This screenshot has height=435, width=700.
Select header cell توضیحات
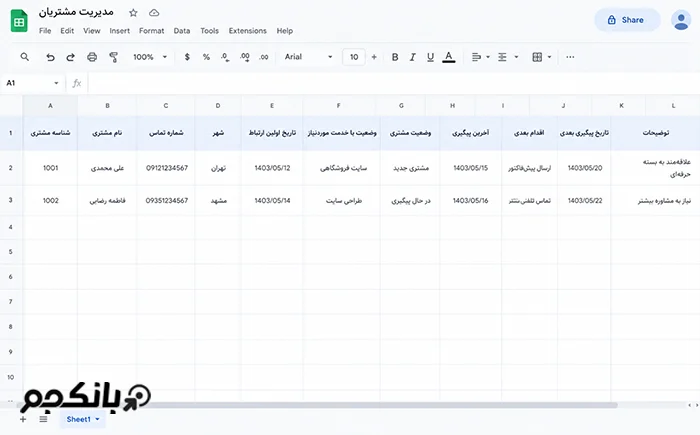[655, 133]
